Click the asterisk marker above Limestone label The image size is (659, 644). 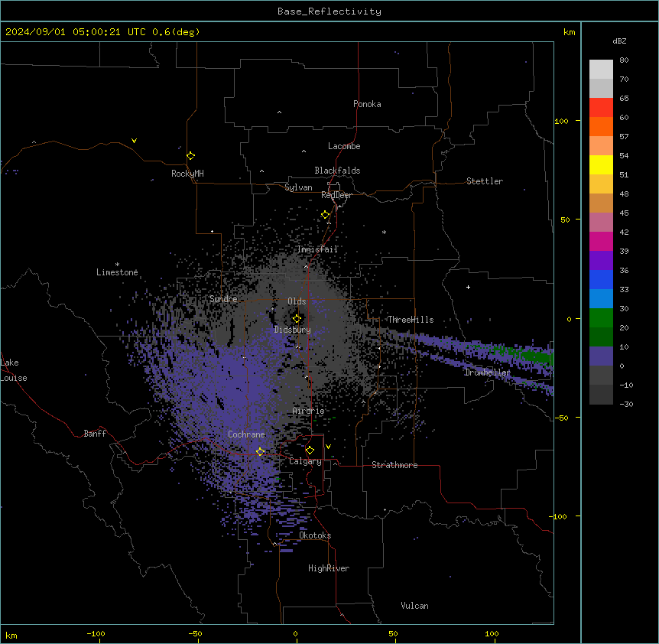tap(117, 265)
